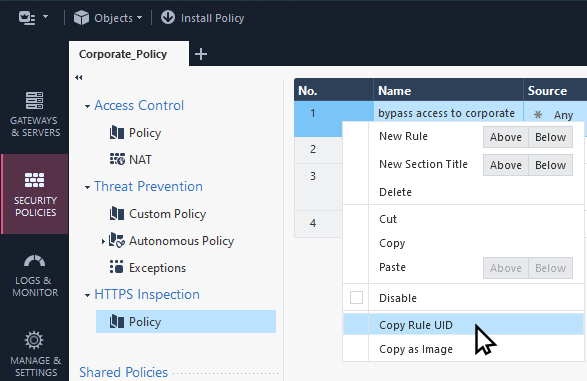This screenshot has height=381, width=587.
Task: Collapse the HTTPS Inspection section arrow
Action: 87,296
